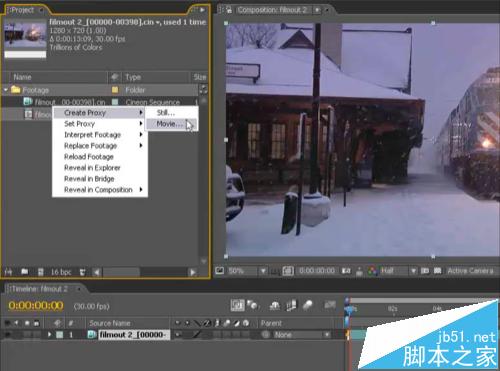Open Reveal in Composition submenu

pos(100,190)
